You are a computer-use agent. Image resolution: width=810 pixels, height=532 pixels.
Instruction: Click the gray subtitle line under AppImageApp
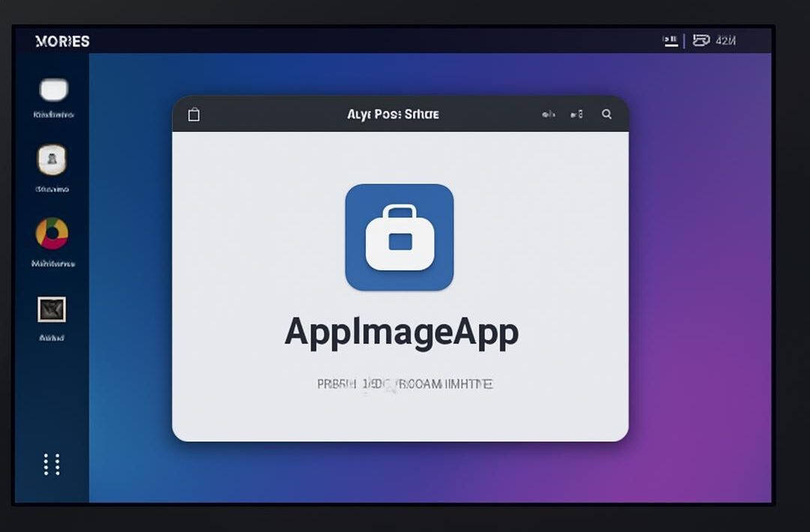tap(405, 384)
